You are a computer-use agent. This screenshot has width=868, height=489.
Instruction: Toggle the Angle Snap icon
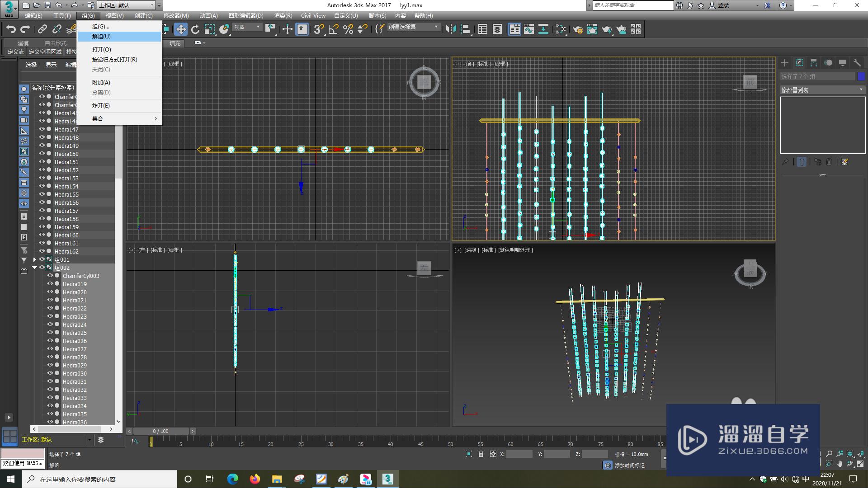334,29
